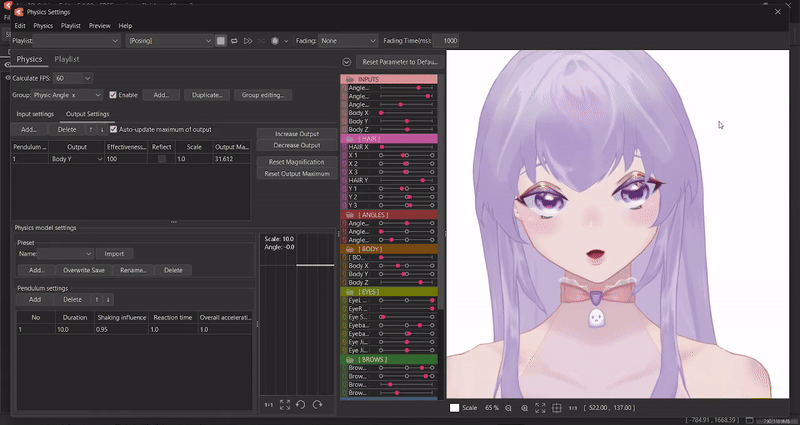This screenshot has width=800, height=425.
Task: Uncheck Auto-update maximum of output
Action: pos(113,129)
